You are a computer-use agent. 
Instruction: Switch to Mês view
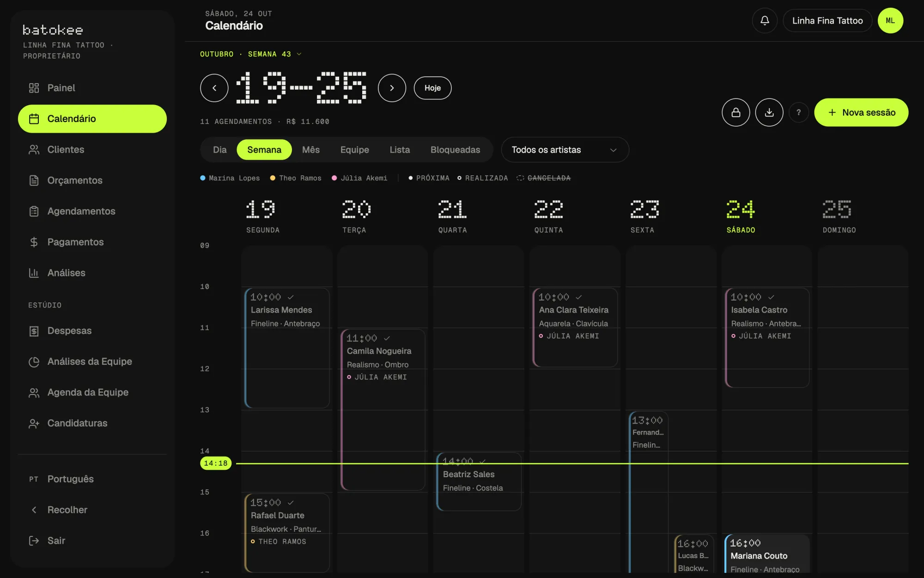(x=311, y=150)
